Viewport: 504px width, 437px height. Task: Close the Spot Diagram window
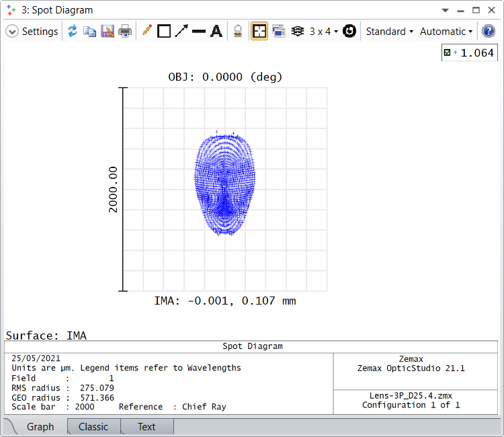491,10
